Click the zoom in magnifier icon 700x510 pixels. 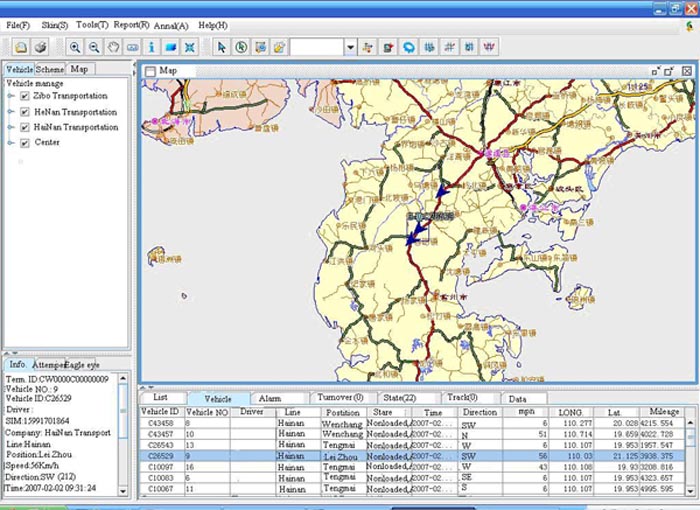[75, 47]
